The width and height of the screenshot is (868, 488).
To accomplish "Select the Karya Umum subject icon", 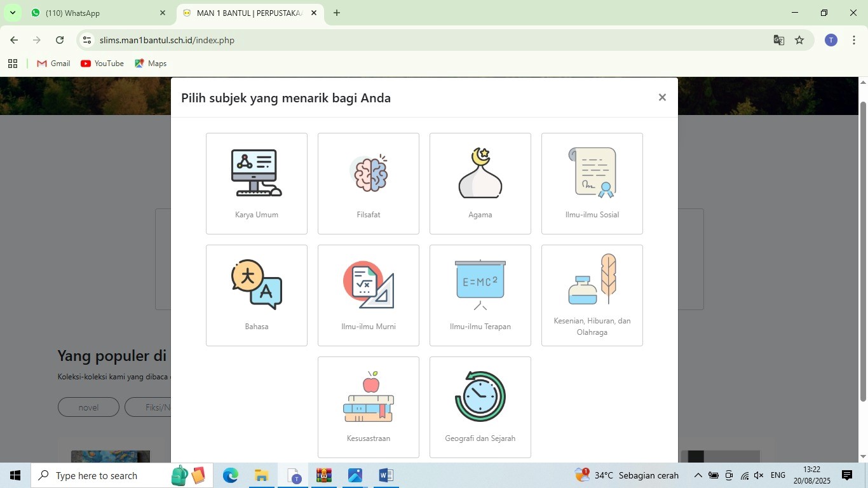I will click(256, 173).
